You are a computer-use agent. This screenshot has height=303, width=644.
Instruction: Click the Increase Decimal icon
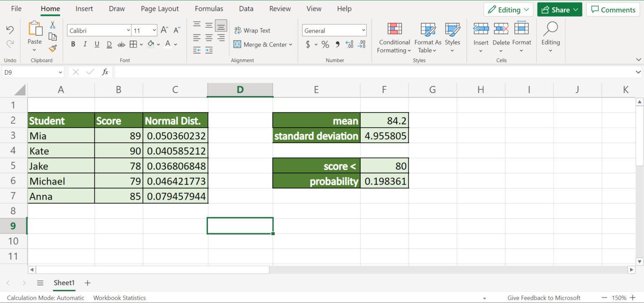click(x=349, y=44)
